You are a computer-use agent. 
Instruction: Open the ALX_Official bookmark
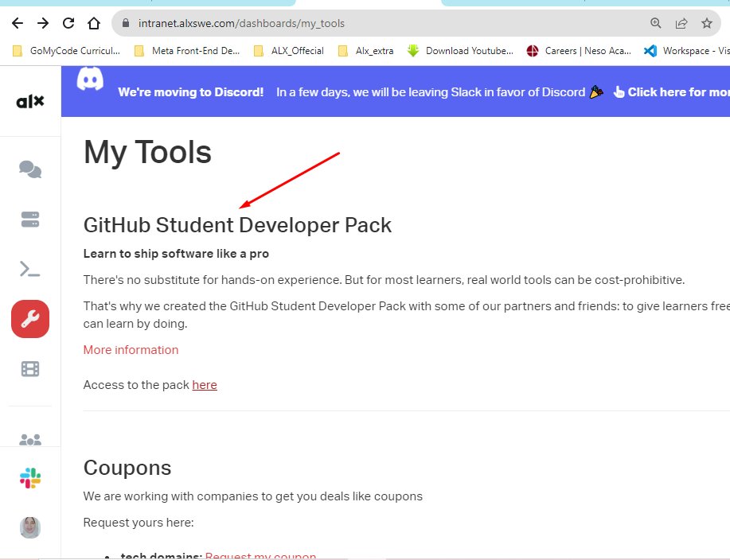coord(299,50)
